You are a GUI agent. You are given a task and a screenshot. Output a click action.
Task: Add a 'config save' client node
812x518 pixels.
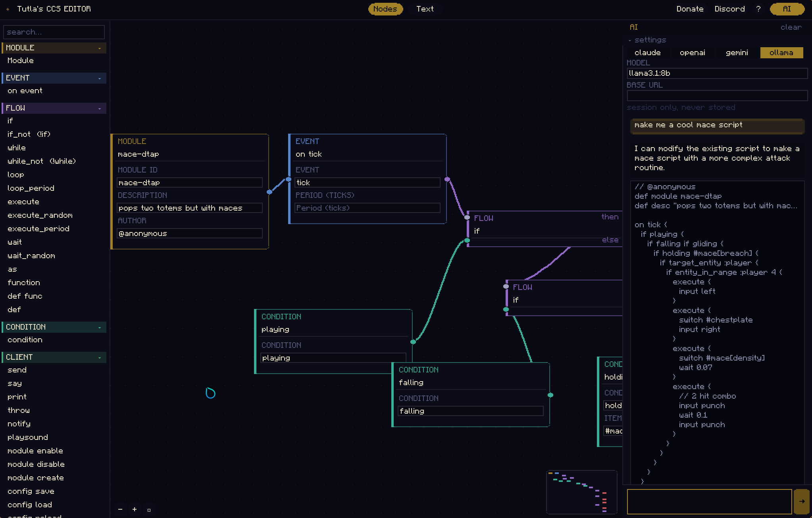click(31, 491)
